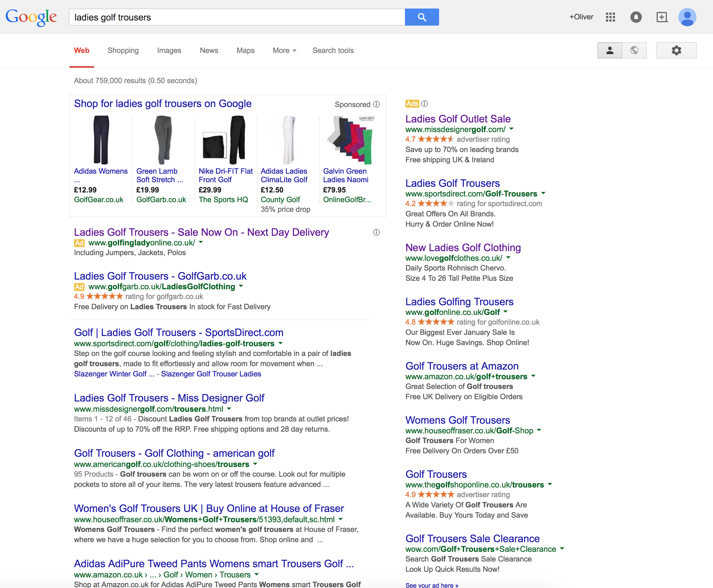The image size is (713, 588).
Task: Open Galvin Green Ladies Naomi image
Action: click(351, 140)
